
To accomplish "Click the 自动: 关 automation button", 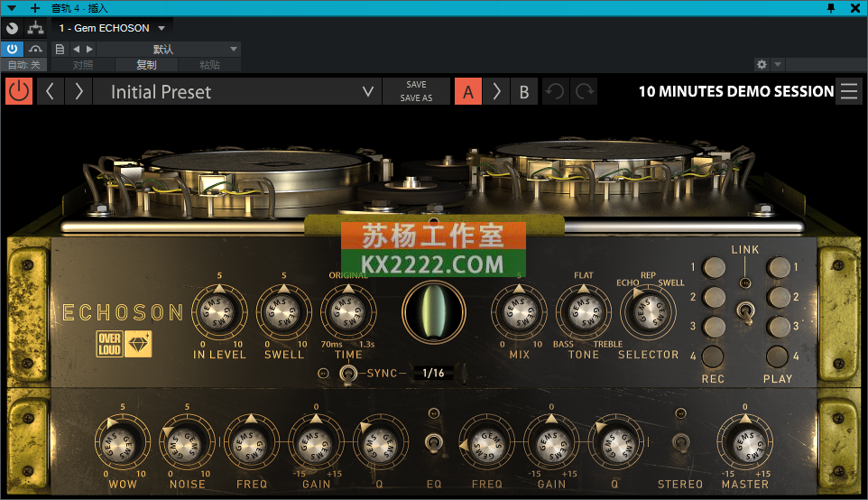I will [x=23, y=65].
